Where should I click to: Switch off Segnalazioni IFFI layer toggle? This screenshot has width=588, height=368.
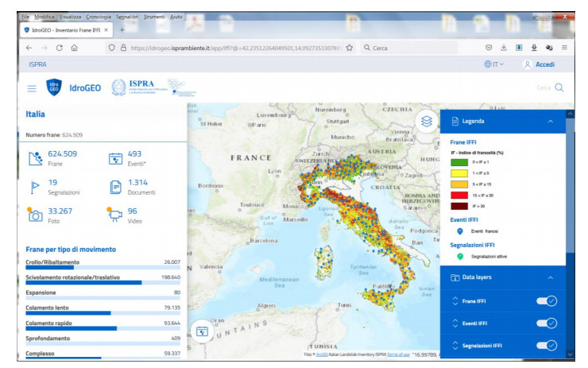click(x=546, y=346)
